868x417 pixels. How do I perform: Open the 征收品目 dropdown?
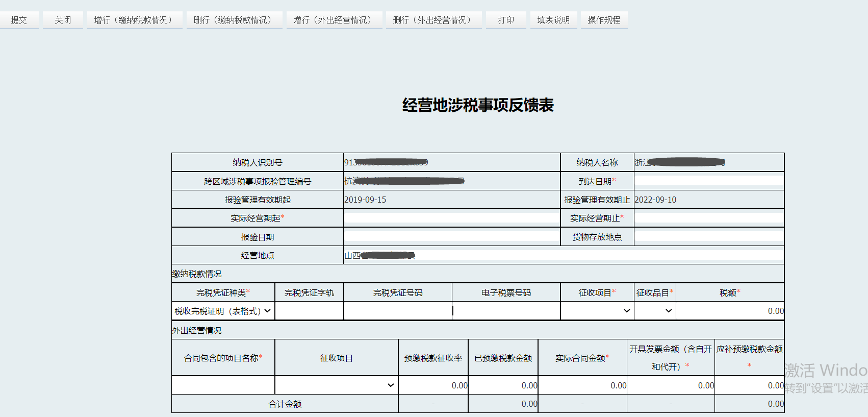click(x=655, y=311)
